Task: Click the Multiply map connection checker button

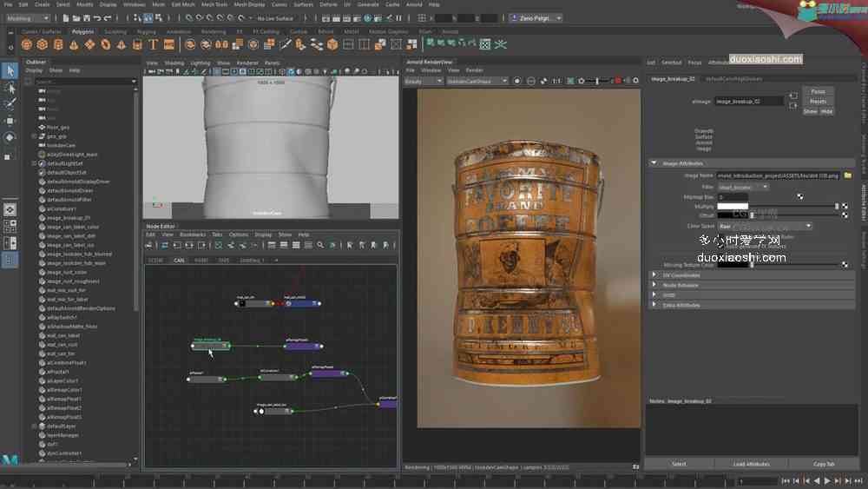Action: [x=845, y=206]
